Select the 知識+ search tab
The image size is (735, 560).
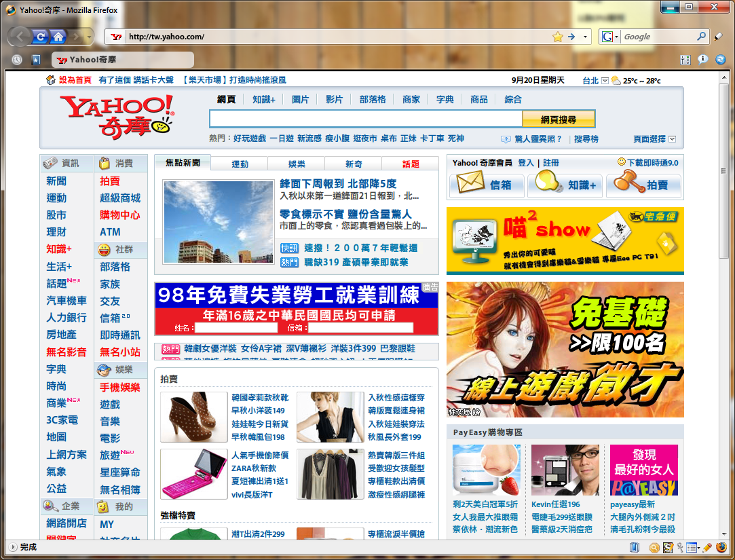coord(264,99)
